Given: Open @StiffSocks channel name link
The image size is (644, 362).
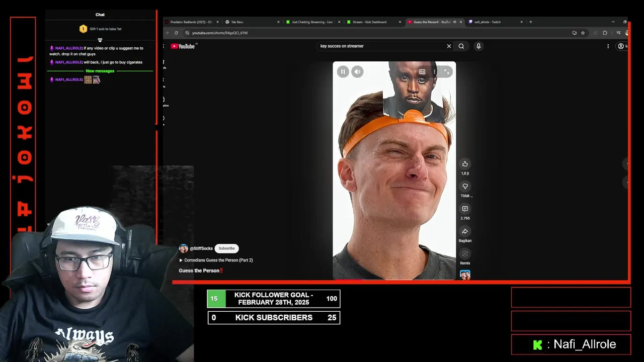Looking at the screenshot, I should [x=201, y=248].
